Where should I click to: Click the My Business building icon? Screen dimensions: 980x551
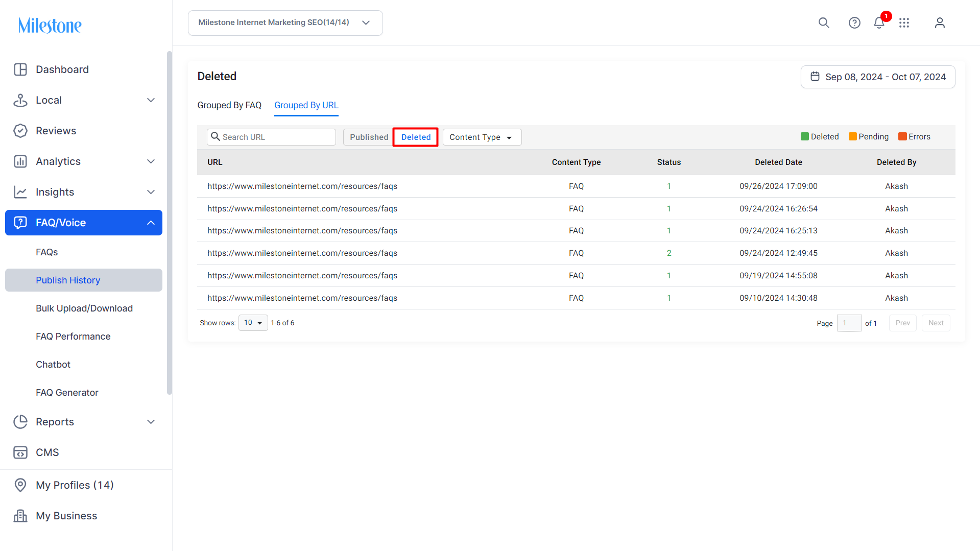(x=20, y=516)
